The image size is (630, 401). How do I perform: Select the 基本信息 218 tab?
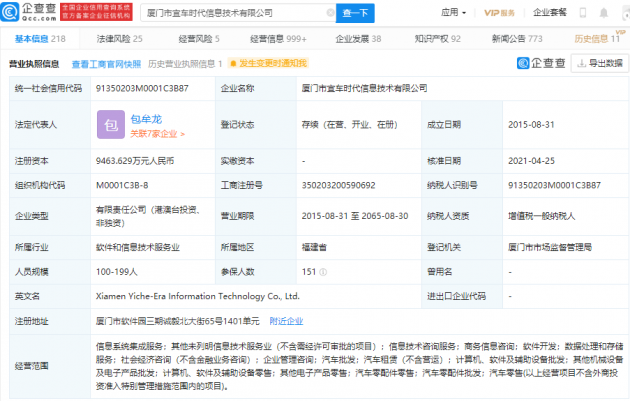[x=40, y=39]
